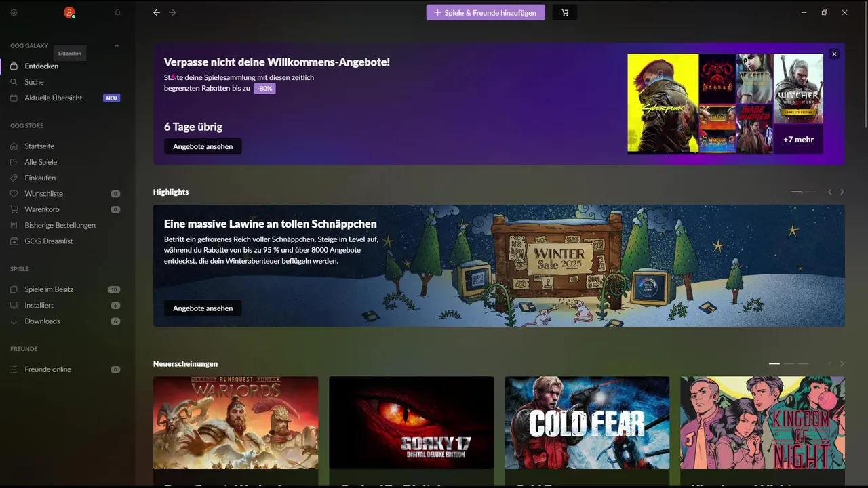
Task: Open the Diablo cover thumbnail
Action: [717, 79]
